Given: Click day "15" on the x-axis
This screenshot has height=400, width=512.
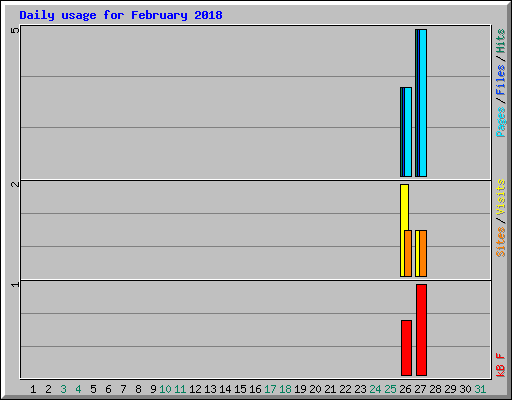Looking at the screenshot, I should pyautogui.click(x=240, y=389).
